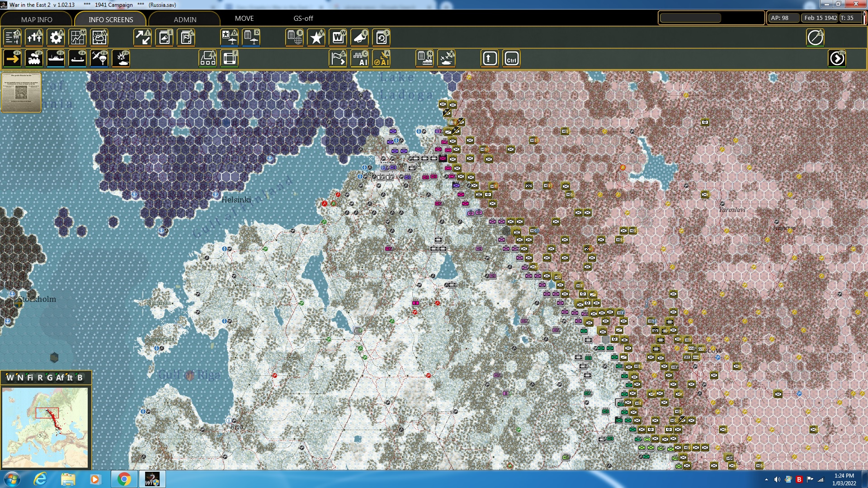The height and width of the screenshot is (488, 868).
Task: Click the Riga city label on map
Action: tap(236, 427)
